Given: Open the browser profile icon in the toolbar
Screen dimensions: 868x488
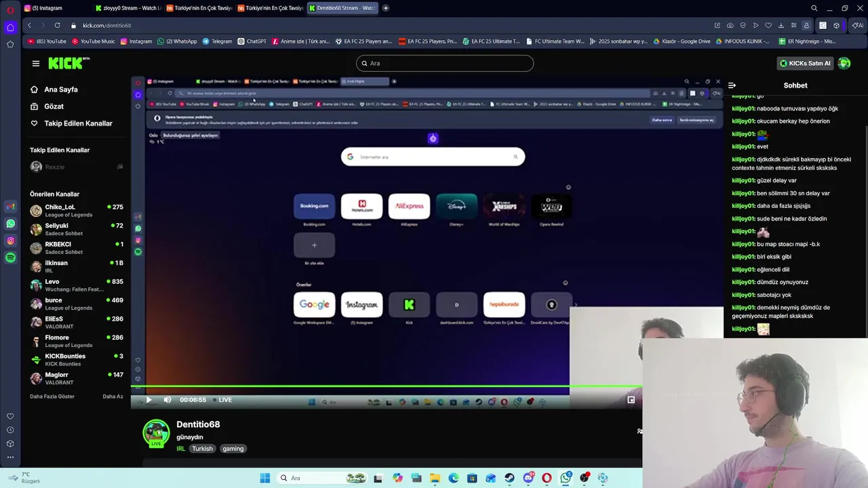Looking at the screenshot, I should [x=806, y=25].
